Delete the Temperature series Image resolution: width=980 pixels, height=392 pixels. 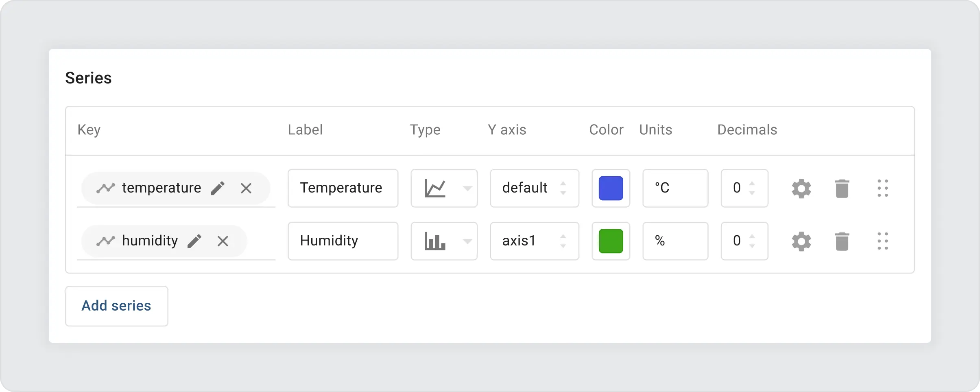pos(841,188)
